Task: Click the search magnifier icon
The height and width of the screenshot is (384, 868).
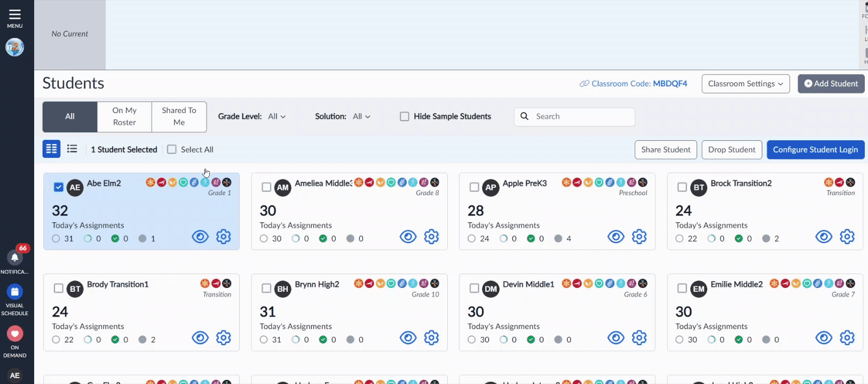Action: pos(525,116)
